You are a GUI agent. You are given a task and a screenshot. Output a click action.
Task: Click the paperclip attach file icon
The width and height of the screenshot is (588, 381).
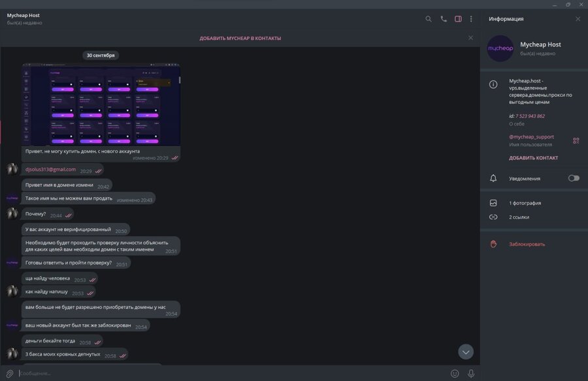(10, 373)
